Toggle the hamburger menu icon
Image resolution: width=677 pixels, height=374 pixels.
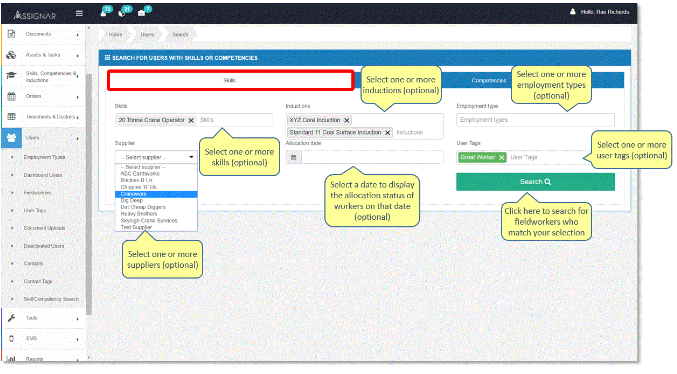click(79, 13)
